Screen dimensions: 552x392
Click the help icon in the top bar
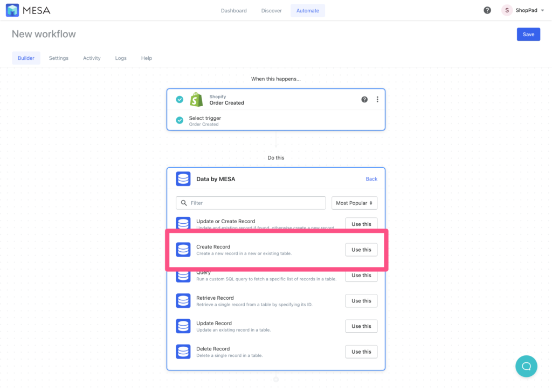[487, 10]
